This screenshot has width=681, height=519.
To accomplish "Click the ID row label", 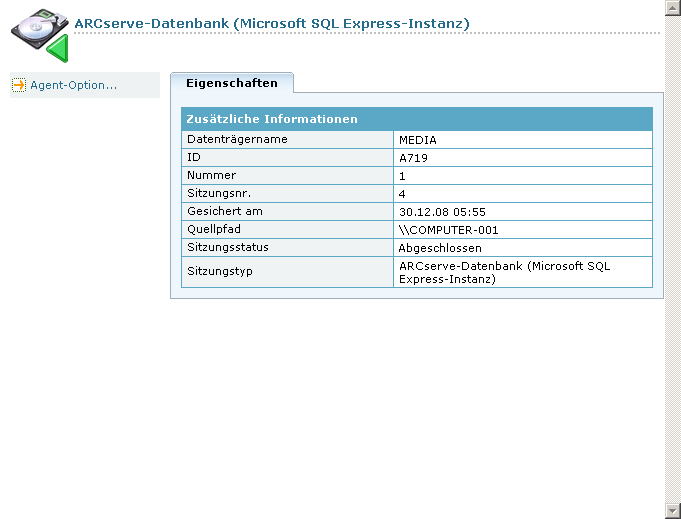I will click(194, 157).
